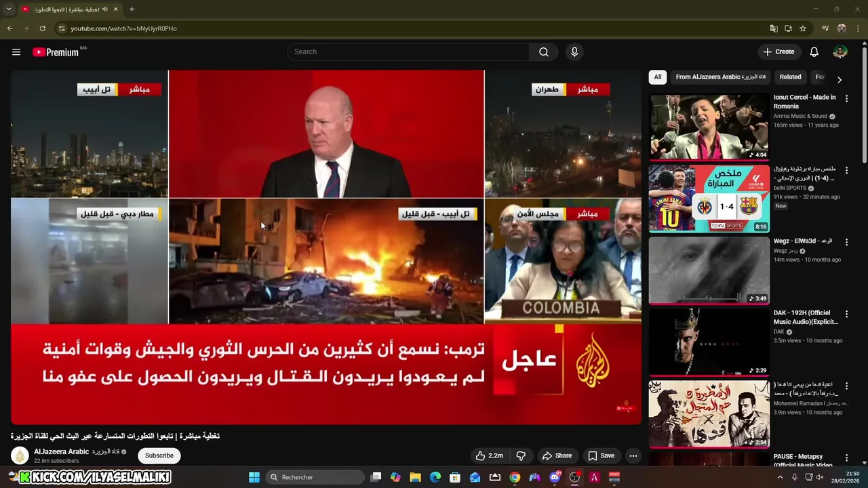Open Task View on the taskbar

(376, 477)
